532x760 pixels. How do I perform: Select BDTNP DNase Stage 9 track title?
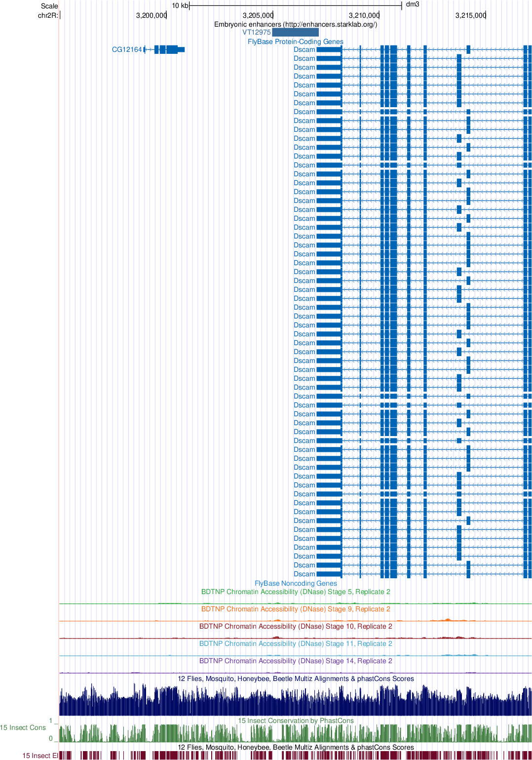pyautogui.click(x=296, y=609)
